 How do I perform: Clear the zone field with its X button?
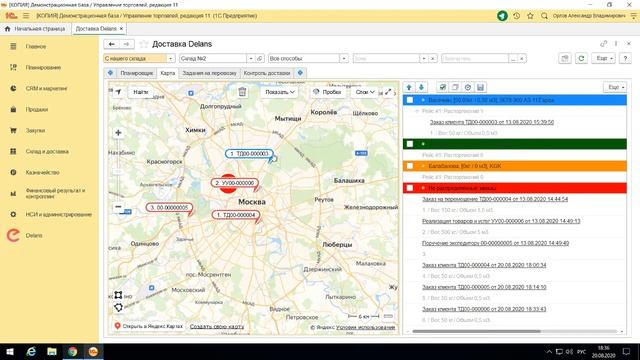point(433,58)
